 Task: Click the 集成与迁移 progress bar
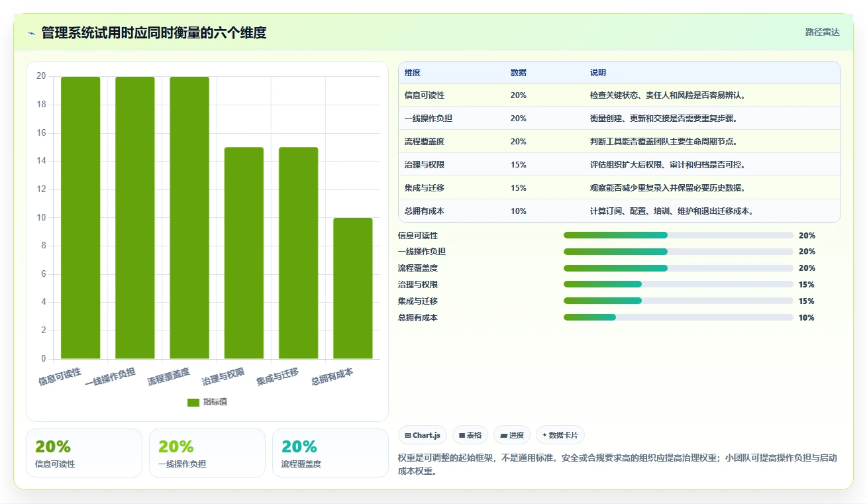tap(678, 301)
